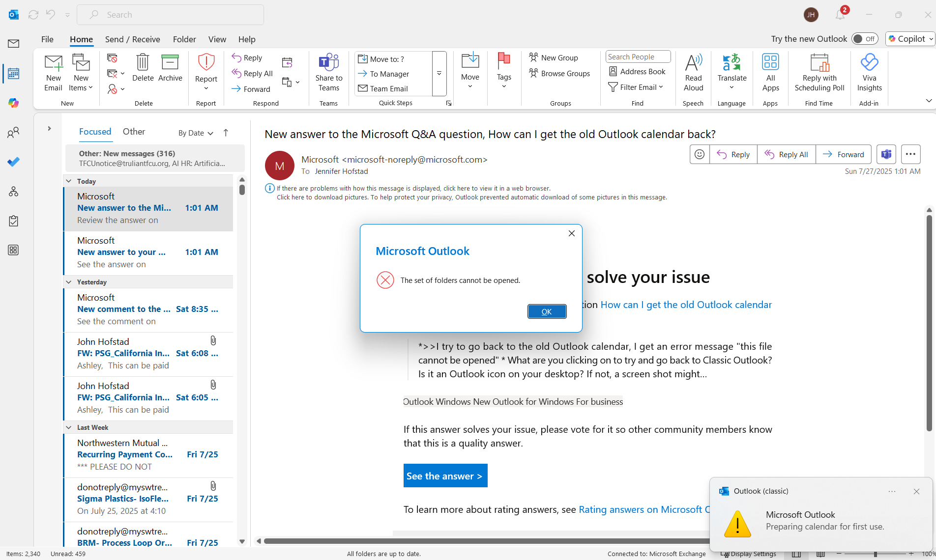Click the Undo icon in title bar
The width and height of the screenshot is (936, 560).
50,15
